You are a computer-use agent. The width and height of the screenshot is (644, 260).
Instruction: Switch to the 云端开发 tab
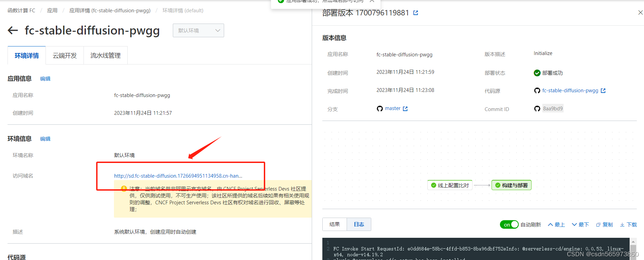pos(65,55)
